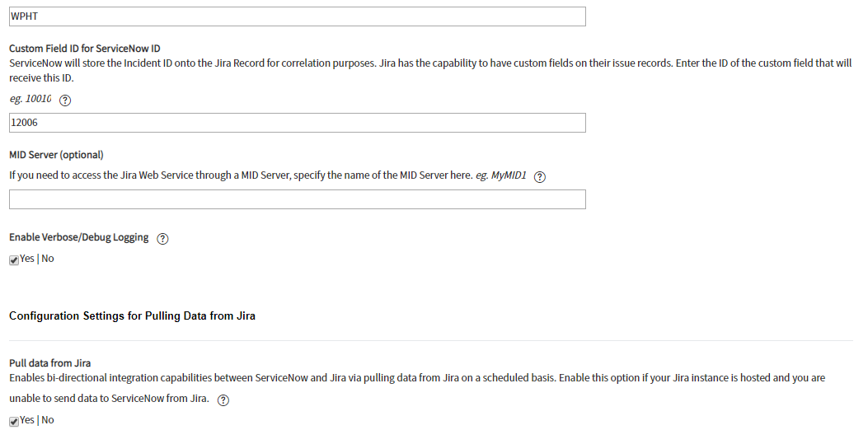Click the ServiceNow Incident ID description paragraph

[430, 70]
